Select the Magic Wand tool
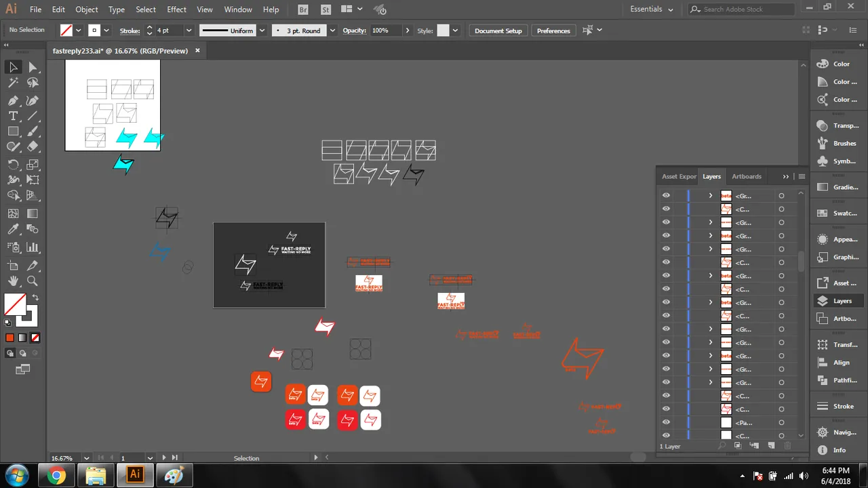The image size is (868, 488). (x=13, y=83)
